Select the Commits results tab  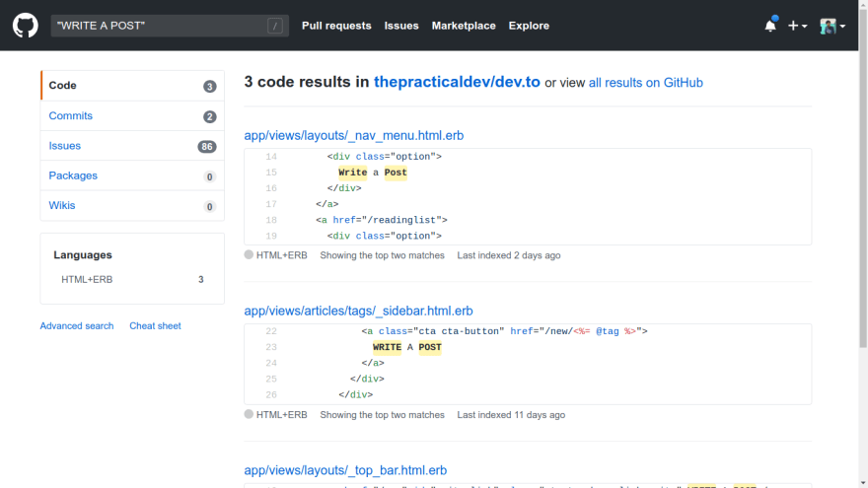pyautogui.click(x=132, y=115)
